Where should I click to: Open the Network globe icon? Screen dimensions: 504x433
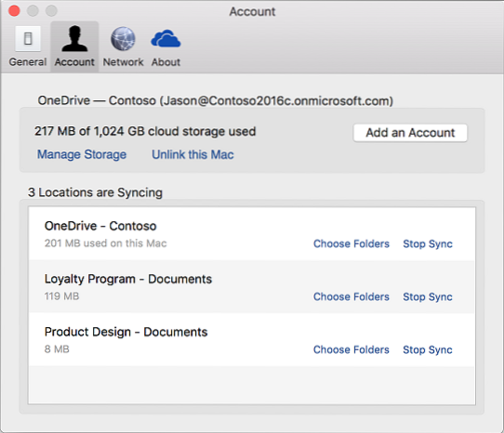click(x=123, y=39)
